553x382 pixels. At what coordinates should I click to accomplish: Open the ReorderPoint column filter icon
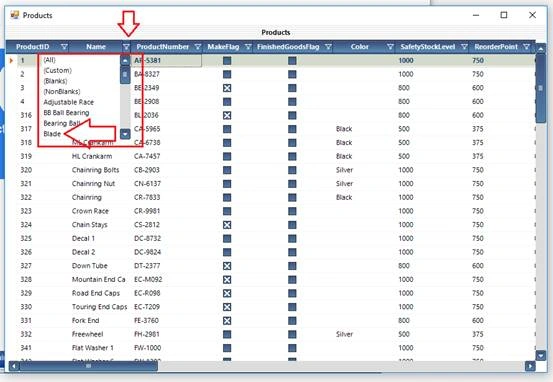(x=526, y=47)
